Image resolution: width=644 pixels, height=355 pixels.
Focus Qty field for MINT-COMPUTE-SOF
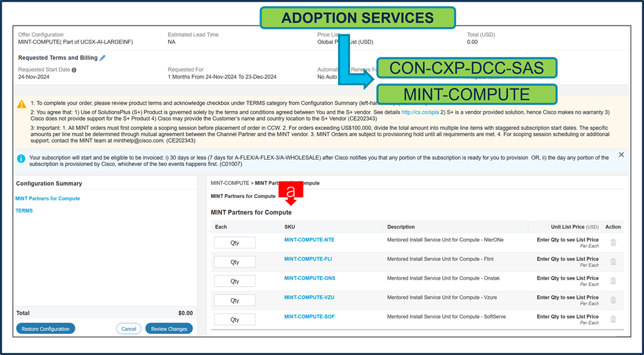coord(234,319)
